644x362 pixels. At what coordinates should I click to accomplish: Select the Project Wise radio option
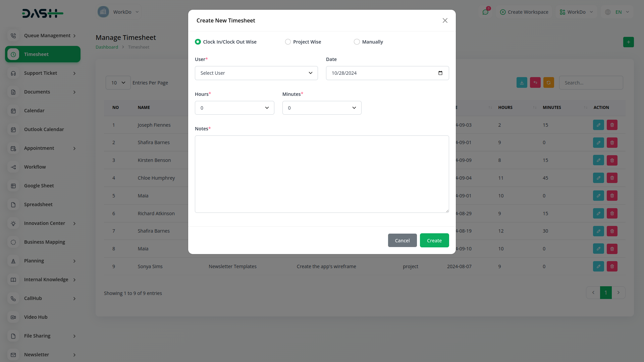288,42
